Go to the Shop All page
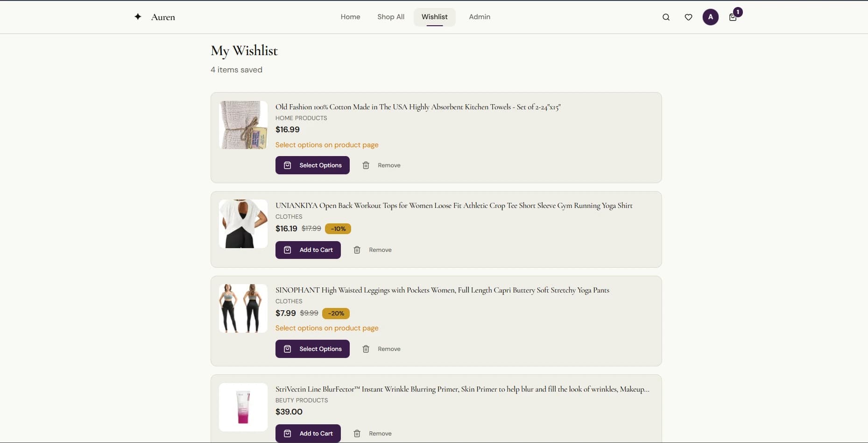Image resolution: width=868 pixels, height=443 pixels. click(x=390, y=17)
